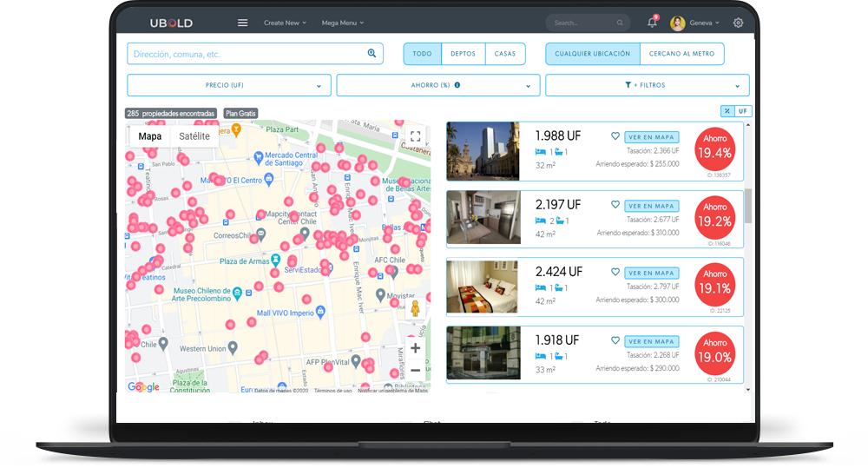
Task: Favorite the 2.424 UF property heart
Action: [615, 272]
